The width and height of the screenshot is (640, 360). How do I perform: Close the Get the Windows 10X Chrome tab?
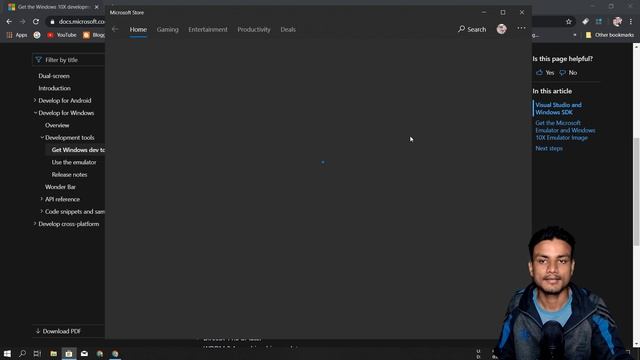97,7
